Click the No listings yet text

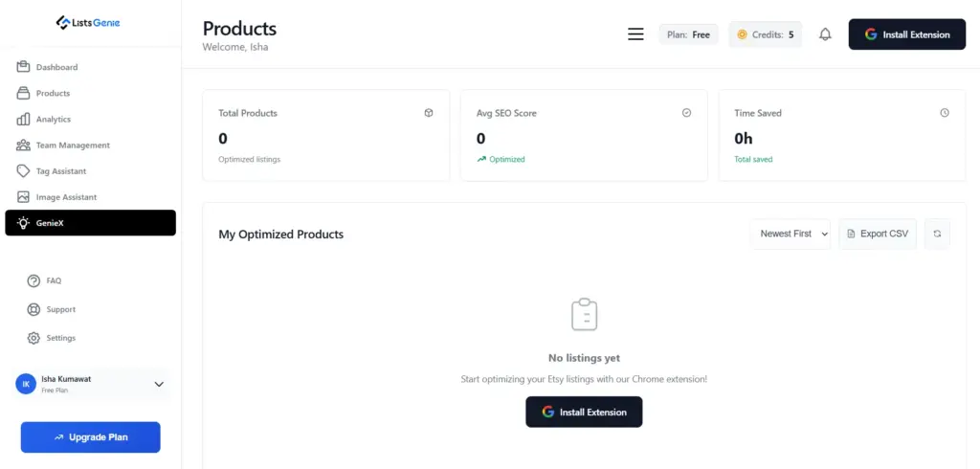[x=585, y=358]
